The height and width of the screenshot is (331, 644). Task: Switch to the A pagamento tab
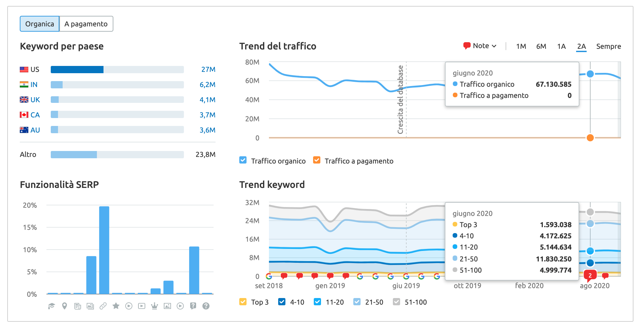click(x=86, y=24)
